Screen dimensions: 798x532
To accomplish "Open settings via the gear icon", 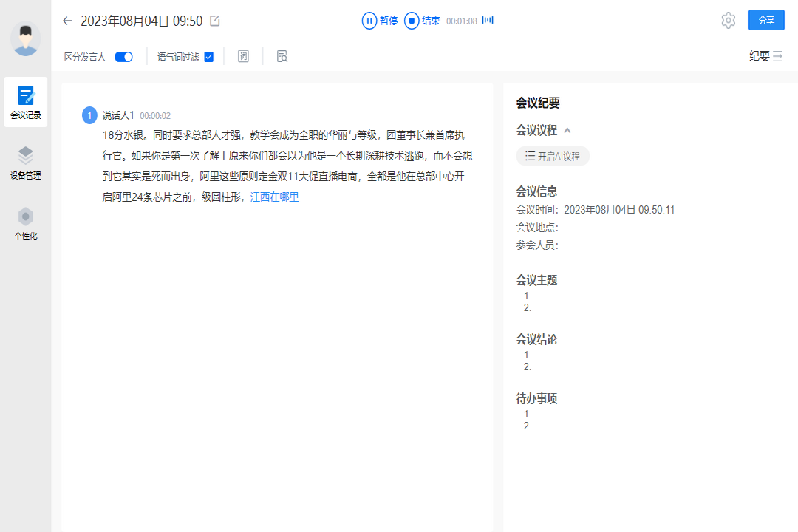I will click(728, 21).
